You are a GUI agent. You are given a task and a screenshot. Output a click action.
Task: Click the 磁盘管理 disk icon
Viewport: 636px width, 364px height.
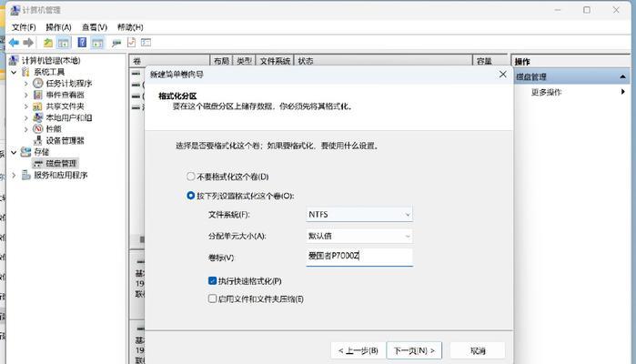pos(37,164)
